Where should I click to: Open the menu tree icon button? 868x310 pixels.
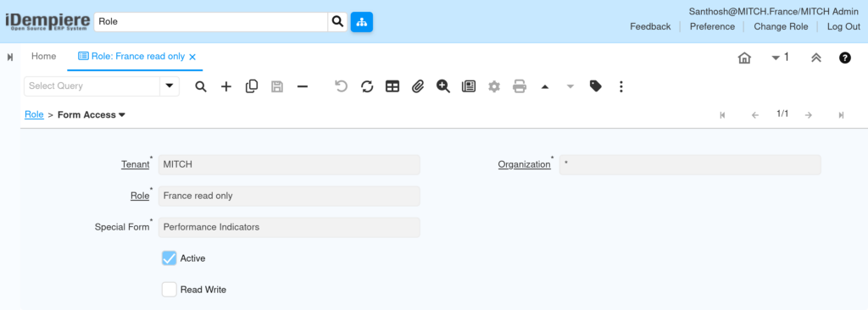[361, 22]
